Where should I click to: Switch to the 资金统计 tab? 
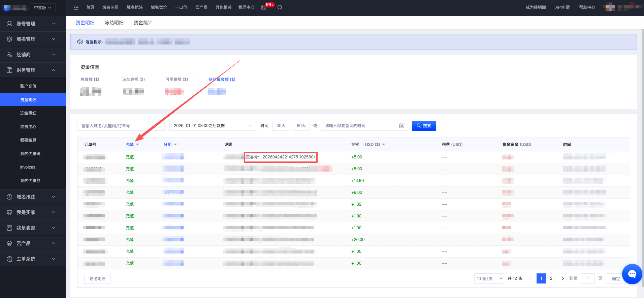click(143, 23)
